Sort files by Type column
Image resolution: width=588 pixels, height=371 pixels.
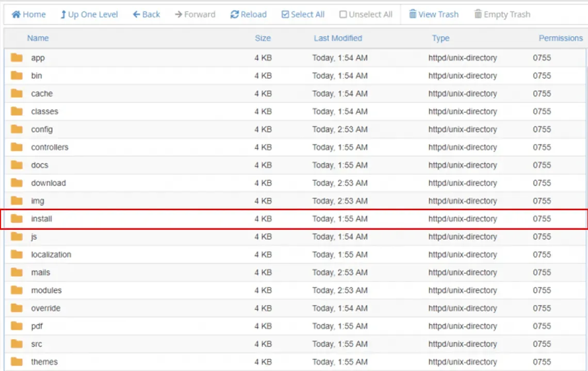click(440, 38)
